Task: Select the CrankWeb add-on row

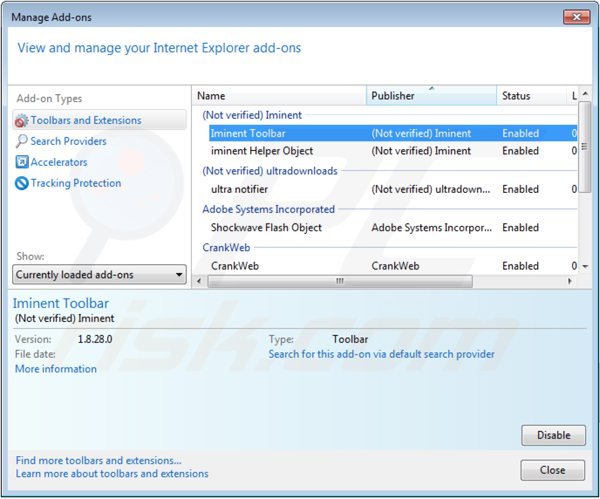Action: click(393, 266)
